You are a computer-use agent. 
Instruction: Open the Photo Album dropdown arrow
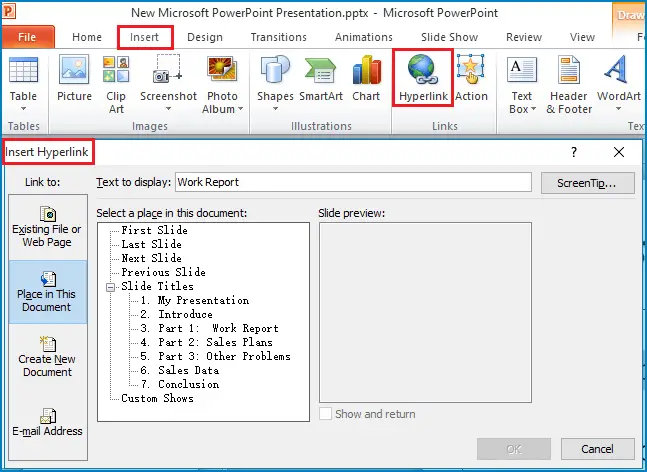[x=241, y=109]
